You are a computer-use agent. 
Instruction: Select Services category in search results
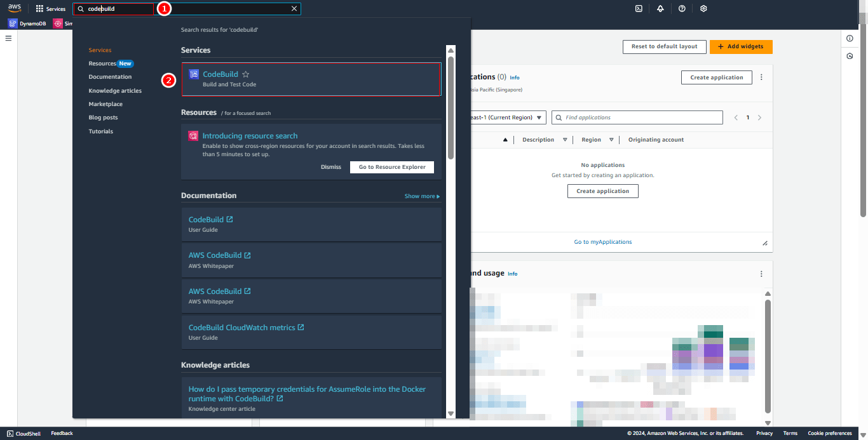coord(100,50)
